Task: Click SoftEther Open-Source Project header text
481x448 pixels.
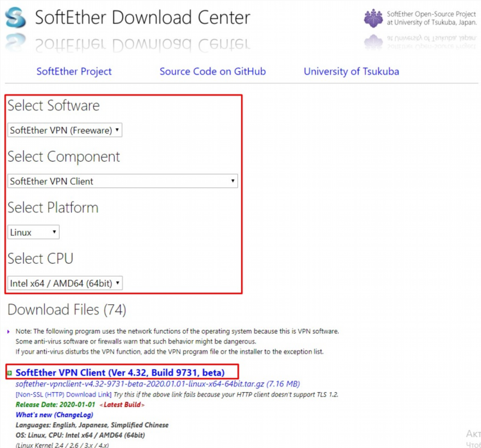Action: [432, 18]
